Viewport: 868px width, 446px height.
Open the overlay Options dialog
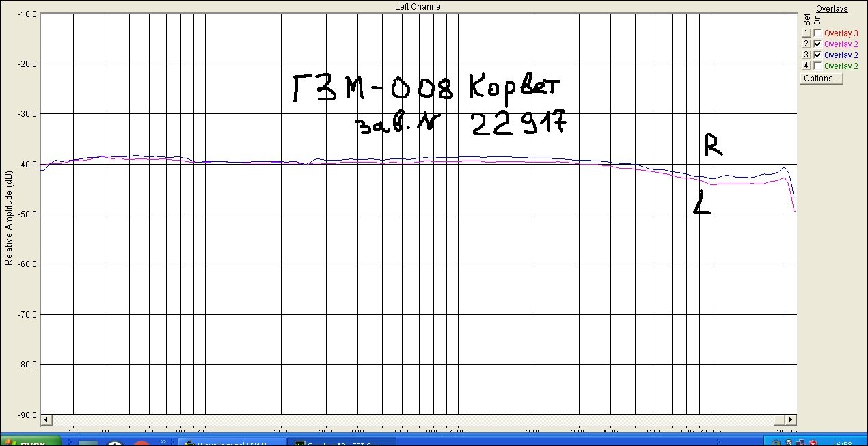(x=821, y=79)
